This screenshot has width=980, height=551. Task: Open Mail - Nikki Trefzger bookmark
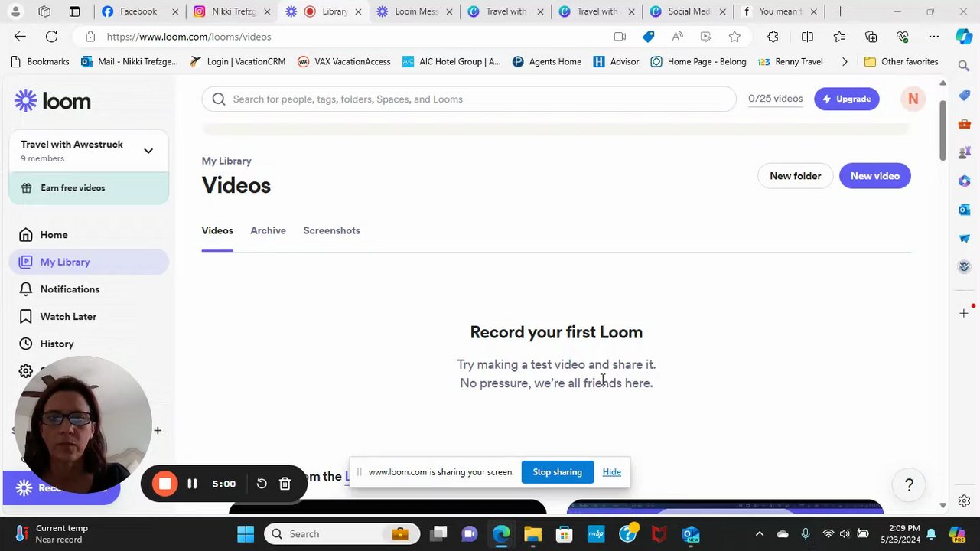[x=129, y=62]
